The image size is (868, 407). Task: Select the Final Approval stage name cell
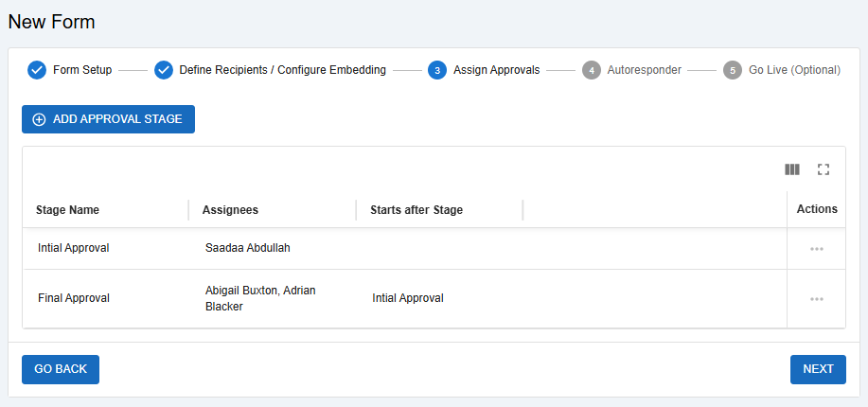pyautogui.click(x=74, y=298)
